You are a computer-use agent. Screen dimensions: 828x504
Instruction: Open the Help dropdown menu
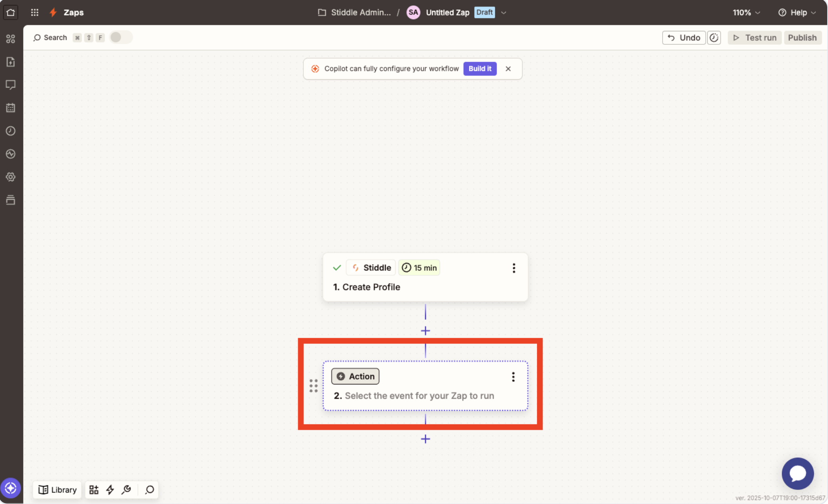797,13
